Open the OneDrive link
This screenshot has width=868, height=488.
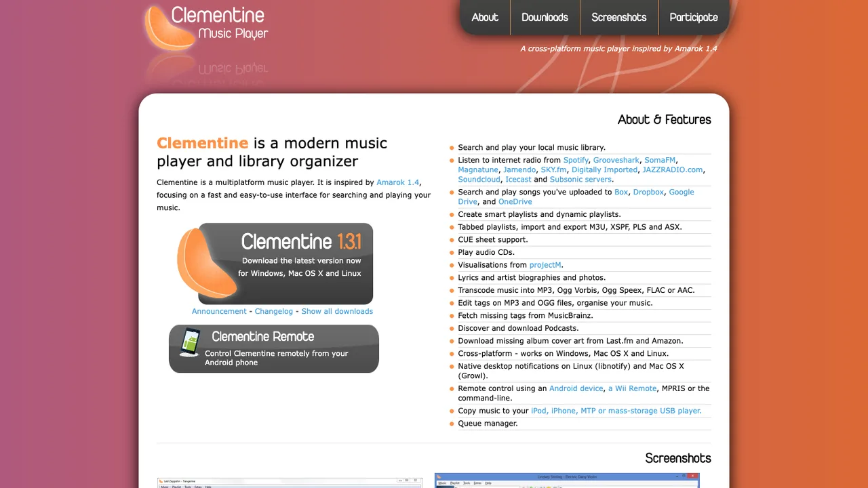(515, 201)
